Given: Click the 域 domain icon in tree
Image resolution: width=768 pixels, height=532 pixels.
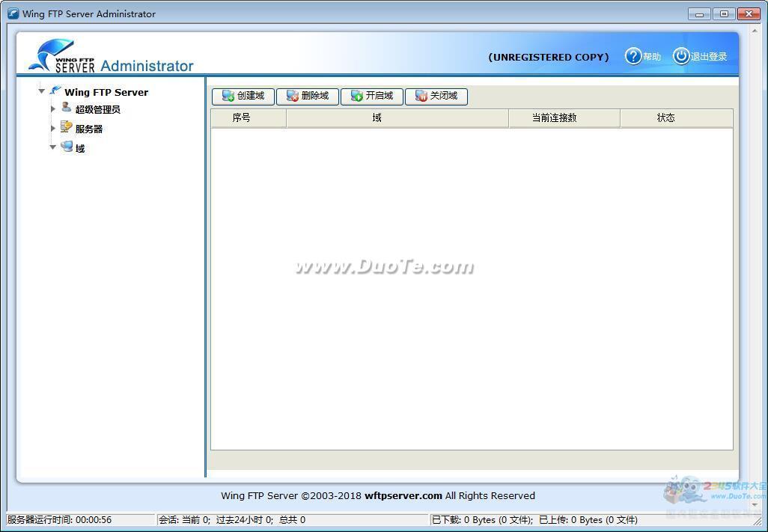Looking at the screenshot, I should (67, 147).
